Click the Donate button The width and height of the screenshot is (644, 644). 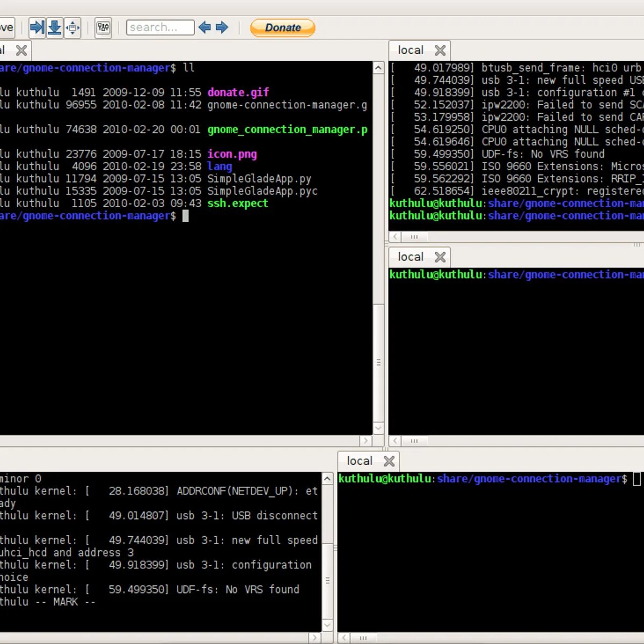tap(283, 28)
